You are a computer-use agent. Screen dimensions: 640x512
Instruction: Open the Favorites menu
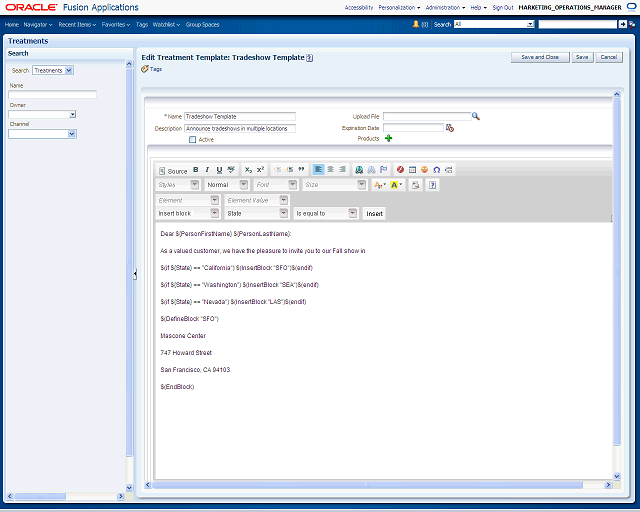tap(116, 24)
